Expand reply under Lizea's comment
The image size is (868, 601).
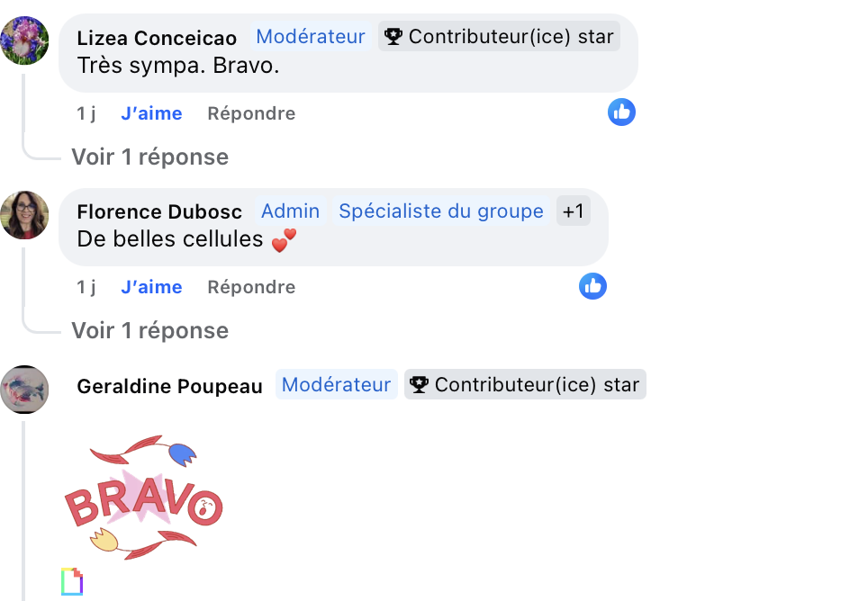(150, 157)
